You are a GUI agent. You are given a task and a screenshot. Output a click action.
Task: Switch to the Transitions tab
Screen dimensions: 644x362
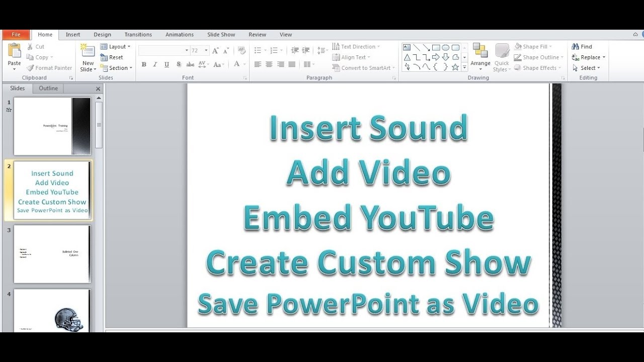pos(138,35)
